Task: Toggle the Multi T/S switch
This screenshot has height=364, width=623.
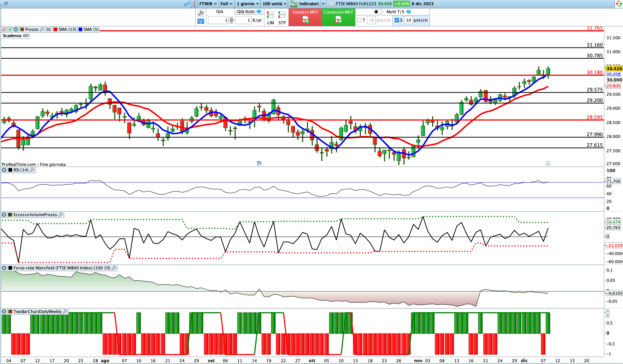Action: [x=378, y=12]
